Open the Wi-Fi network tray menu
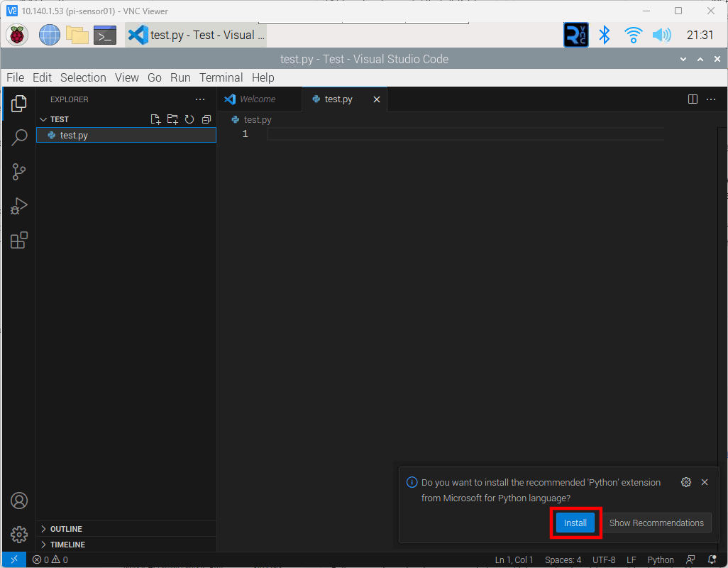The image size is (728, 568). point(634,35)
